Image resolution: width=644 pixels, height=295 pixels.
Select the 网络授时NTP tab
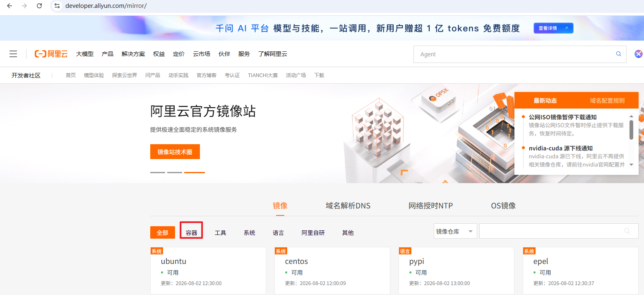click(x=430, y=206)
